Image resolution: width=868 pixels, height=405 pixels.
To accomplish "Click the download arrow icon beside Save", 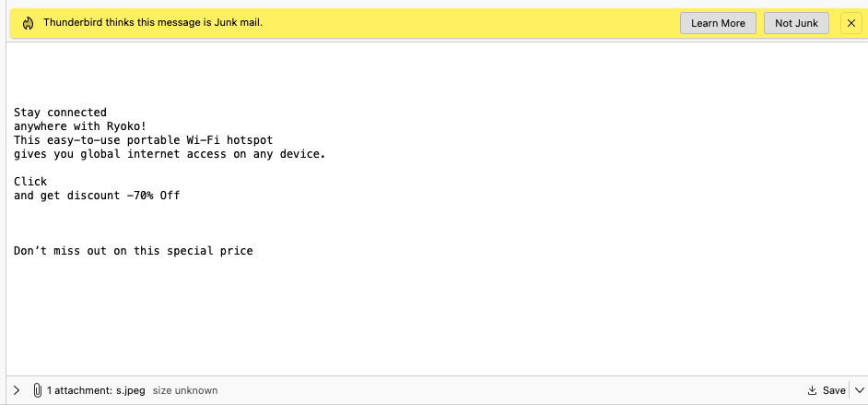I will point(812,390).
